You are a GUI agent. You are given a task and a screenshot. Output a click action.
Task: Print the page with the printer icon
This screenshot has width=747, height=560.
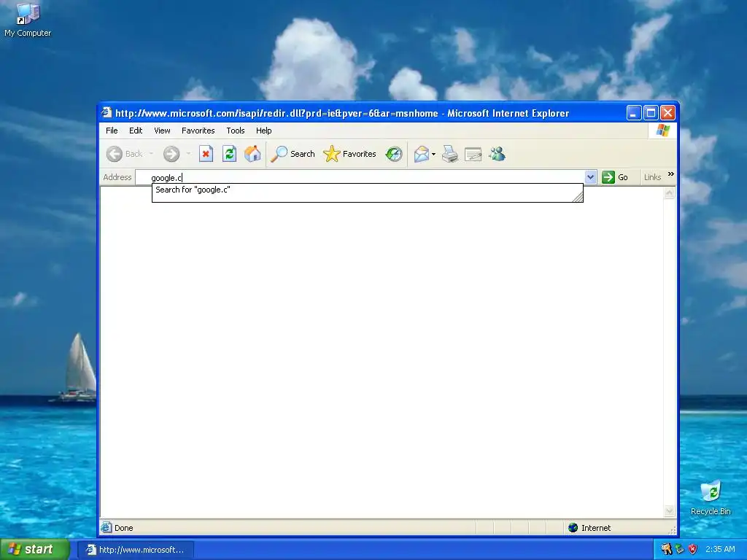[x=449, y=154]
